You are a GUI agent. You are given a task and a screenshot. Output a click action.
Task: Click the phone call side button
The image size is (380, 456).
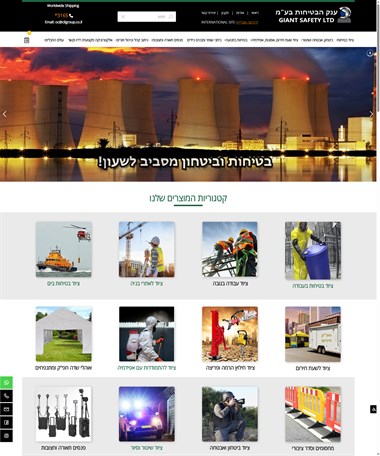point(6,396)
